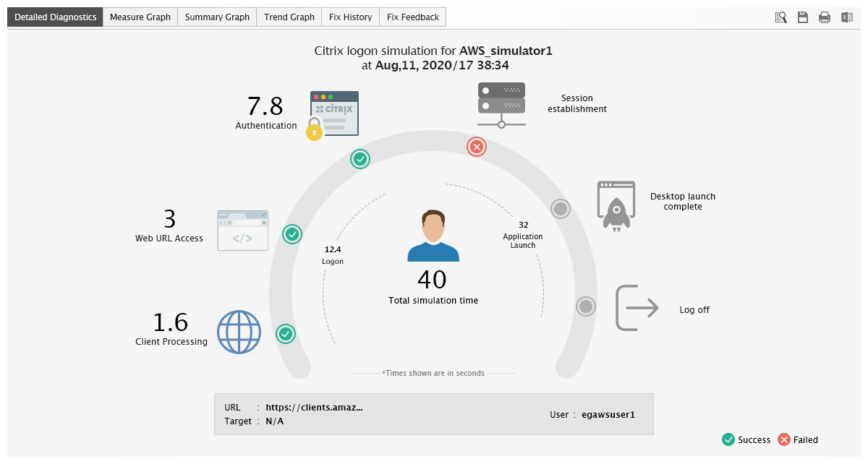Click the floppy disk save icon

point(802,17)
